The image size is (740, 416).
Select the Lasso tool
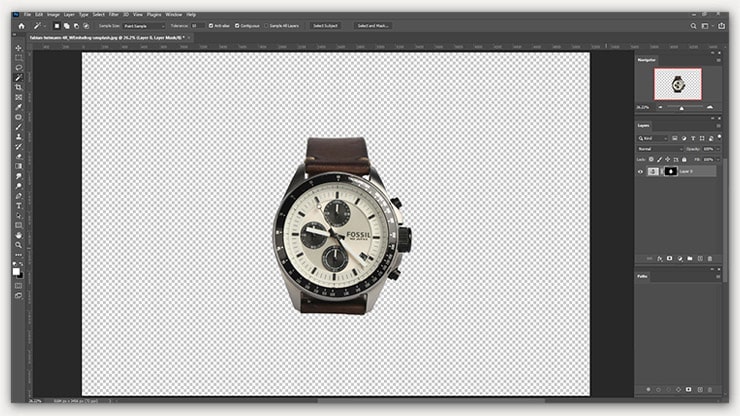(x=18, y=68)
